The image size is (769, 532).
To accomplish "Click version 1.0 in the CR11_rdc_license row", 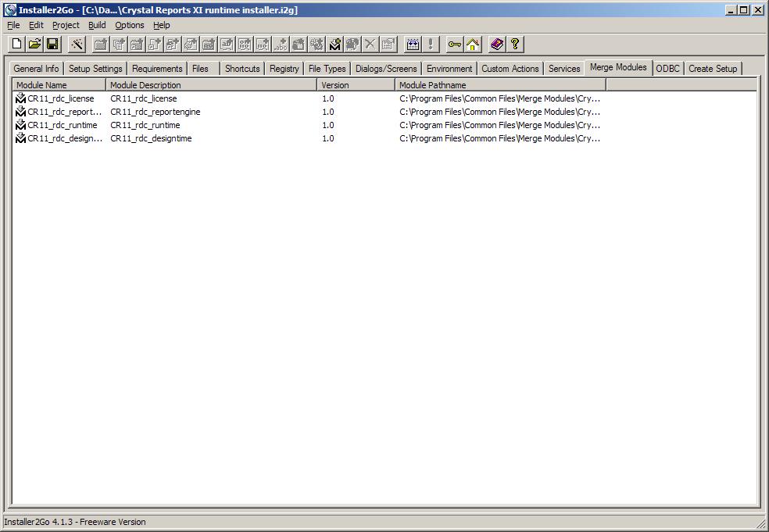I will pos(327,98).
